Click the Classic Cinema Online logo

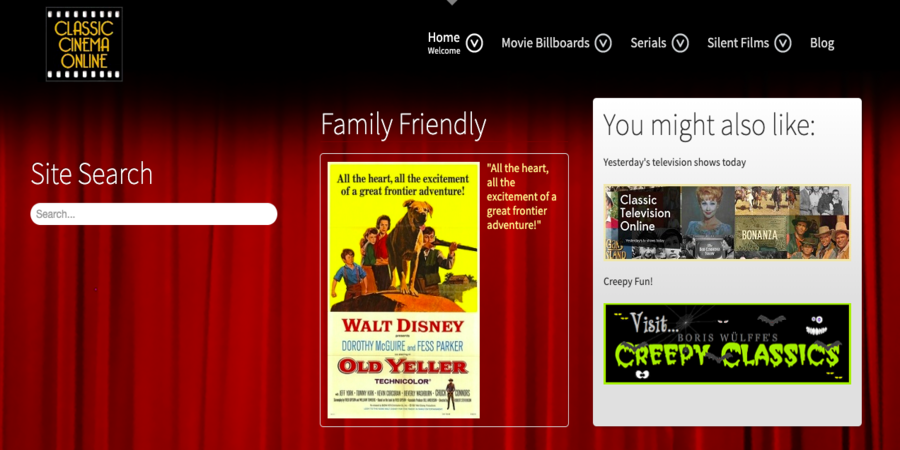coord(84,44)
